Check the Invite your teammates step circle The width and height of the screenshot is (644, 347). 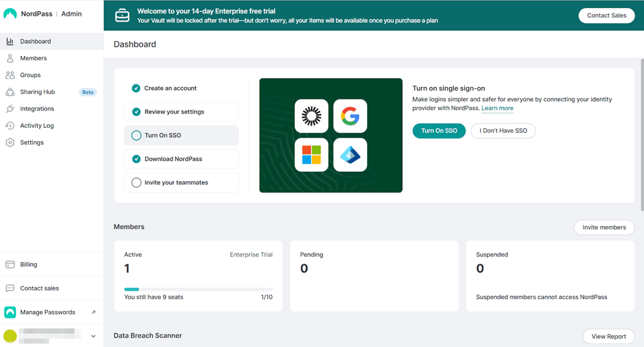tap(136, 183)
